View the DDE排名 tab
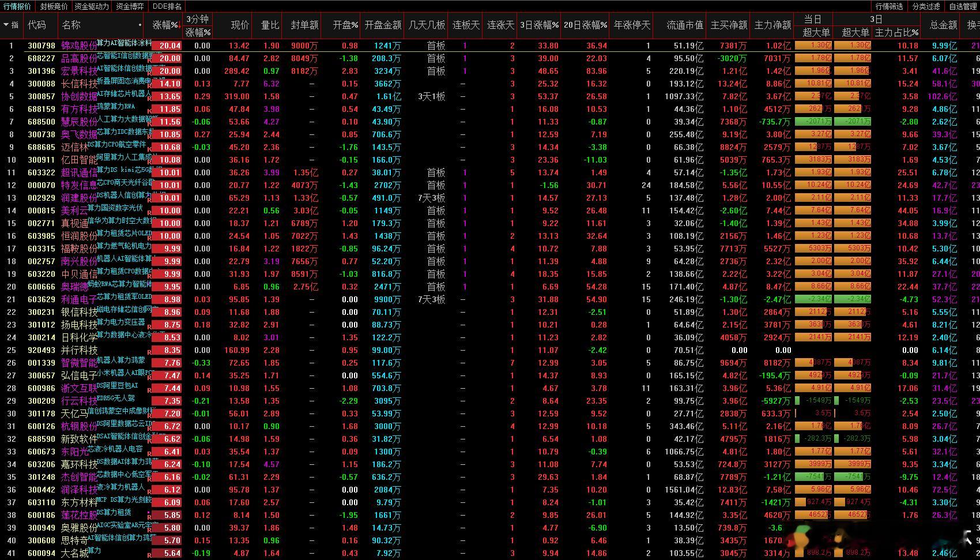980x560 pixels. (x=167, y=6)
